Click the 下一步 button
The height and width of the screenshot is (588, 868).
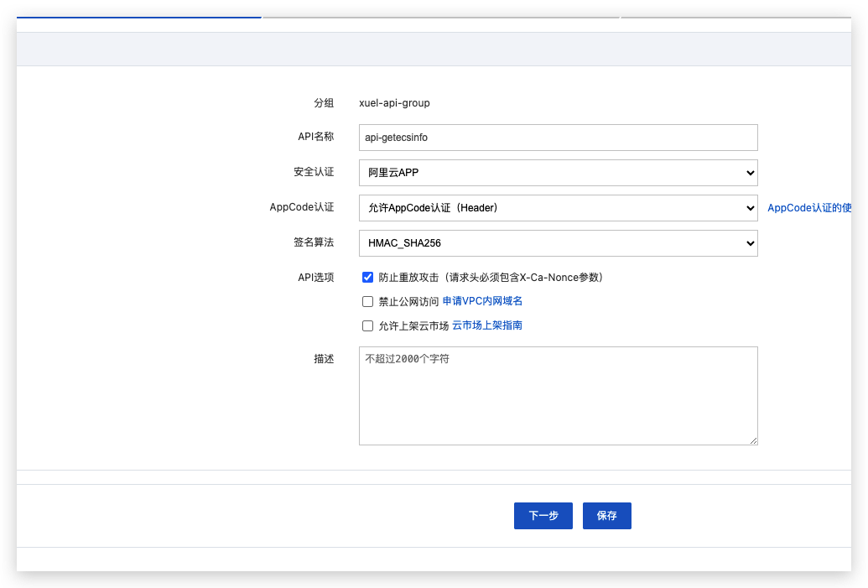(x=543, y=516)
